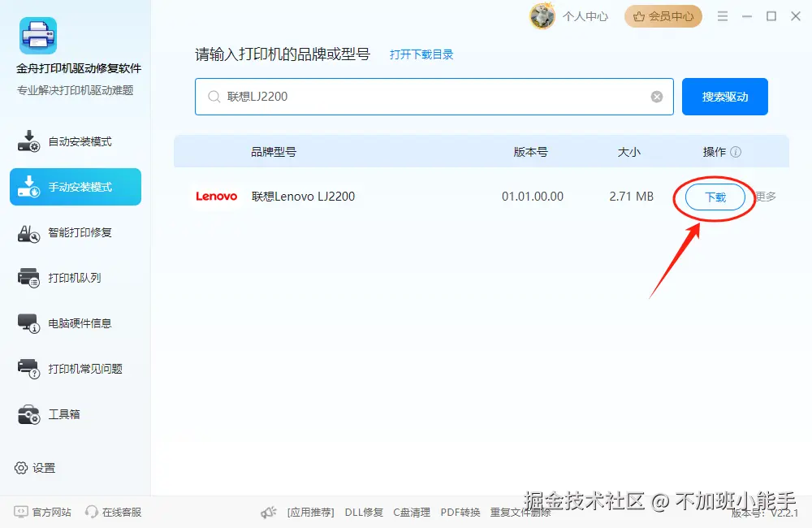Image resolution: width=812 pixels, height=528 pixels.
Task: Go to 打印机队列 page
Action: coord(76,278)
